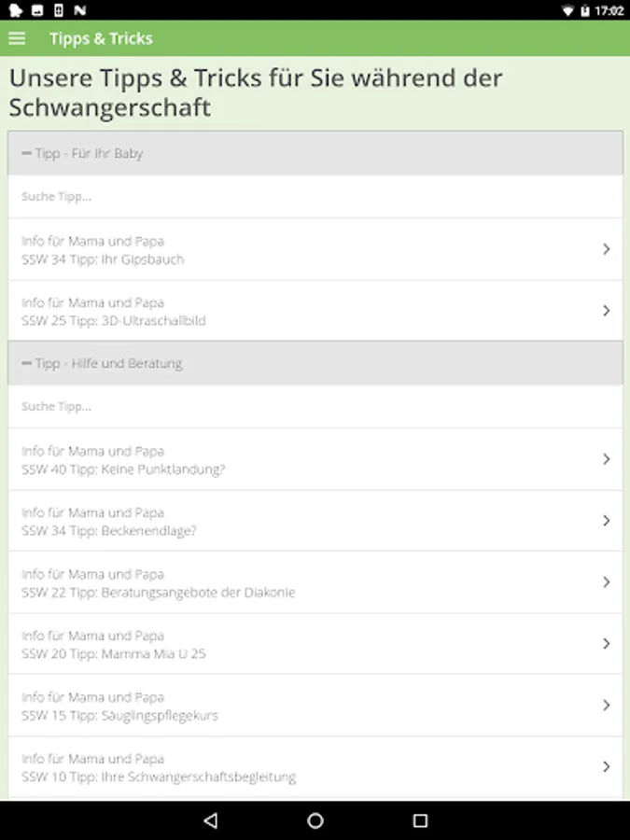
Task: Focus Suche Tipp field under Hilfe und Beratung
Action: pyautogui.click(x=315, y=407)
